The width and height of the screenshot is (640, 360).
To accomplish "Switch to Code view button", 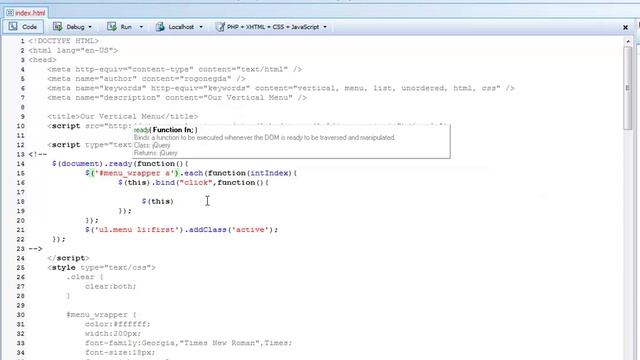I will click(23, 27).
